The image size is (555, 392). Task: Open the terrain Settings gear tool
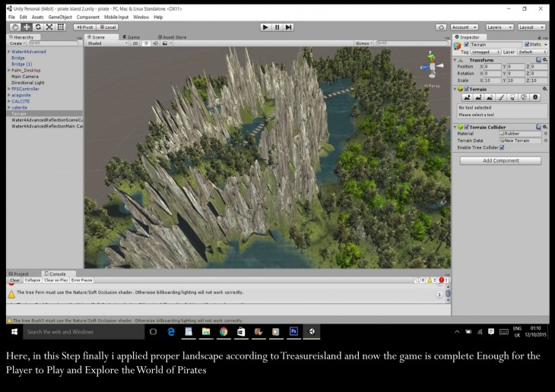click(x=535, y=97)
